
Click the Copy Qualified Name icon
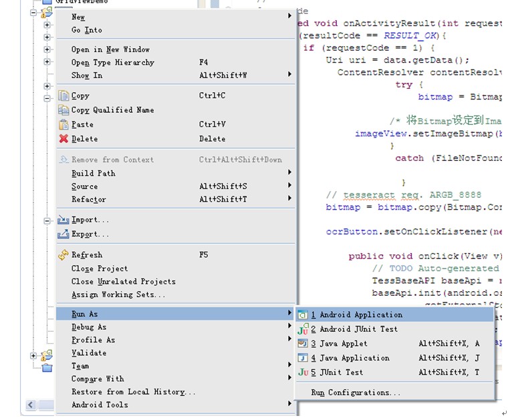click(x=63, y=110)
